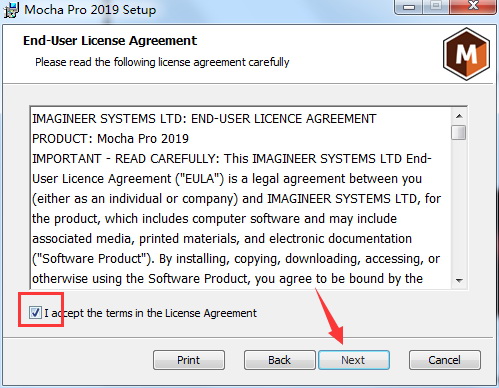Go Back to the previous setup step

click(279, 360)
